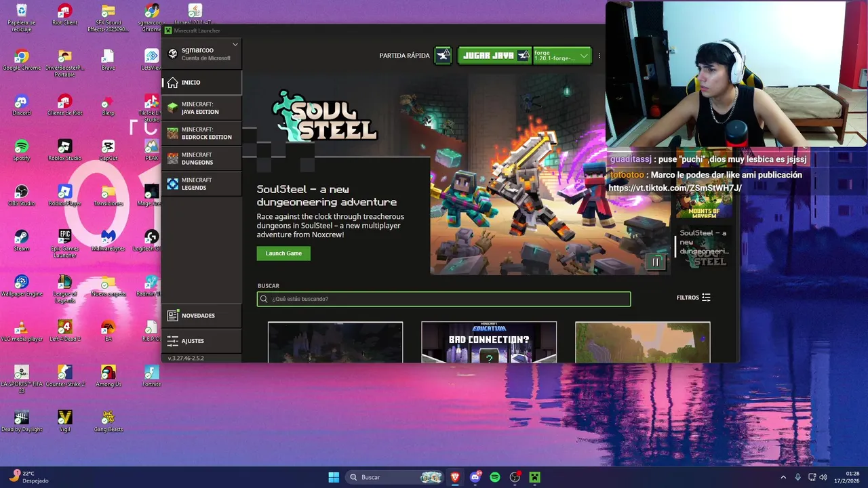This screenshot has height=488, width=868.
Task: Click the Partida Rápida icon
Action: pos(443,56)
